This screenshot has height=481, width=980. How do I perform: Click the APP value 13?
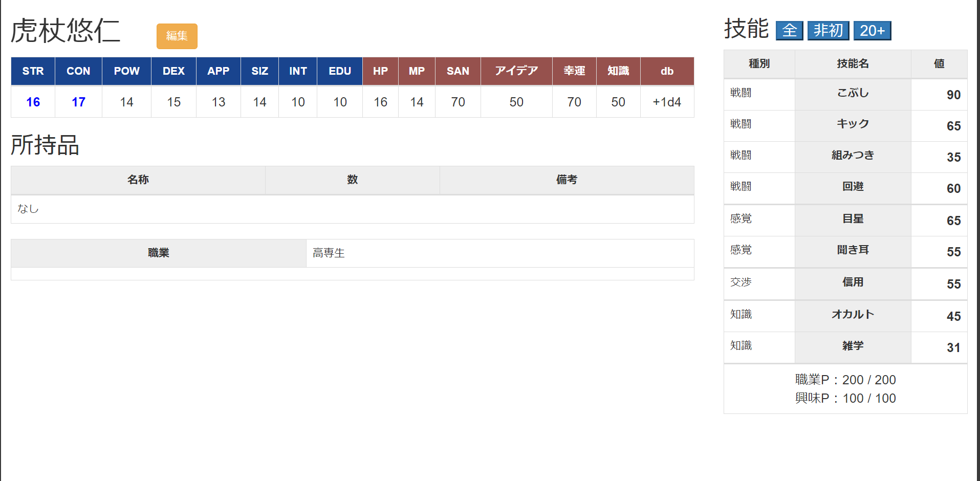pos(218,102)
